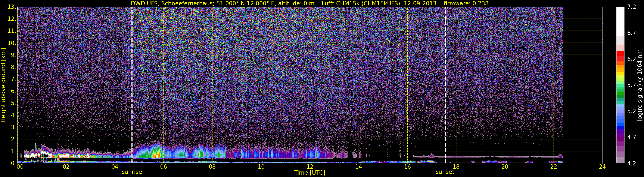The image size is (644, 177).
Task: Click the colorbar tick label 4.7
Action: 632,137
